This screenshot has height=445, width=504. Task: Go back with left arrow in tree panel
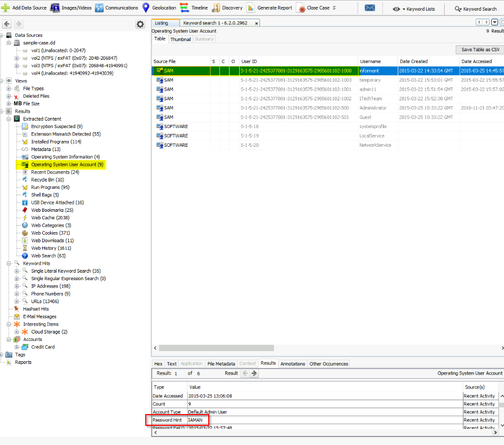click(7, 24)
